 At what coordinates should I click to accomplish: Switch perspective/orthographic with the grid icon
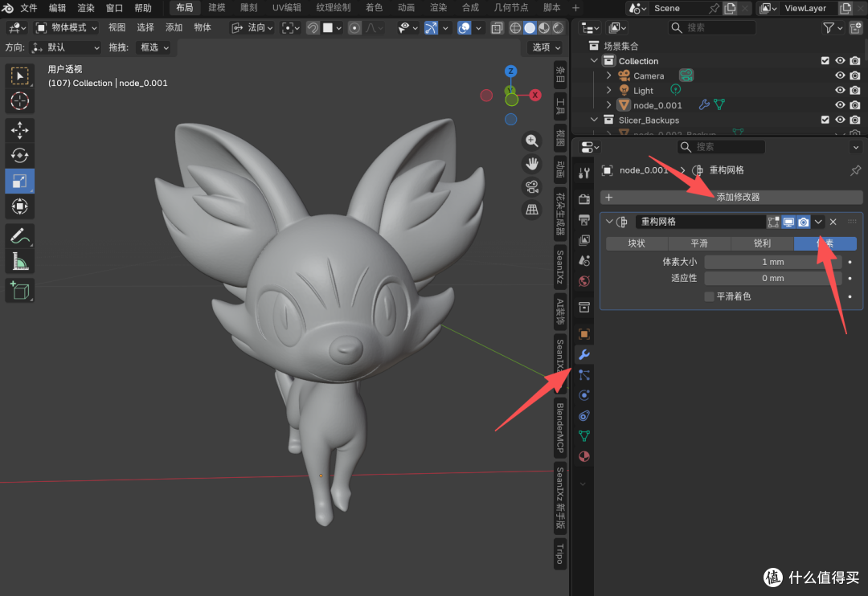(532, 209)
